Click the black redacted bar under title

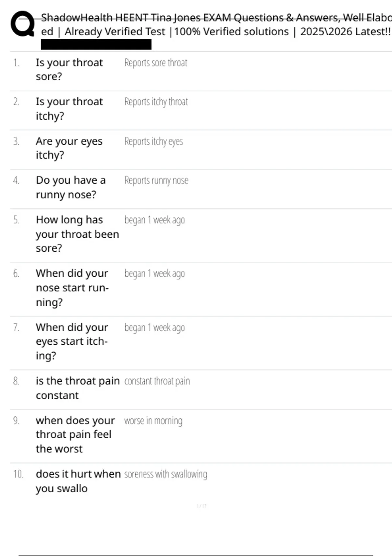click(x=96, y=44)
